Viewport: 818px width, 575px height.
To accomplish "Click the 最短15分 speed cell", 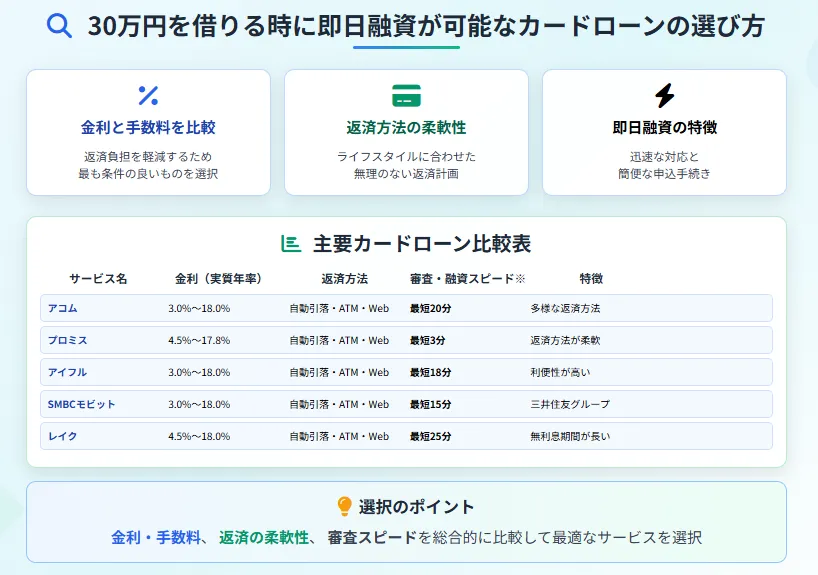I will point(430,404).
